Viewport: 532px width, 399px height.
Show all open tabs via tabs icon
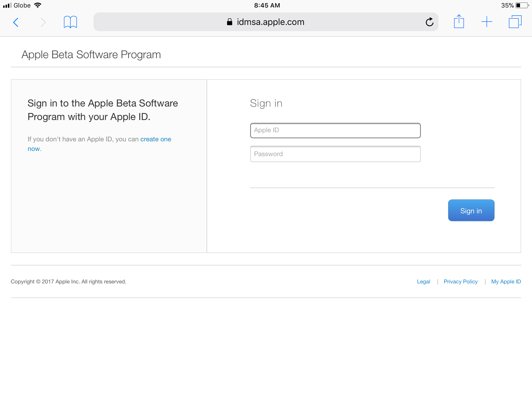point(515,22)
